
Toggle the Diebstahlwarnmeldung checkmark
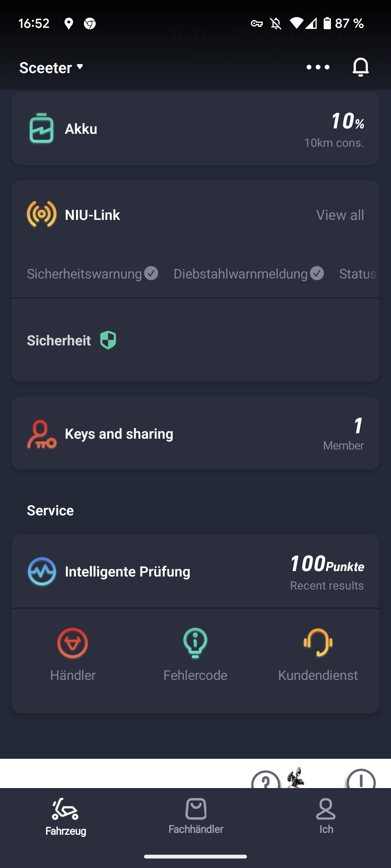coord(317,273)
